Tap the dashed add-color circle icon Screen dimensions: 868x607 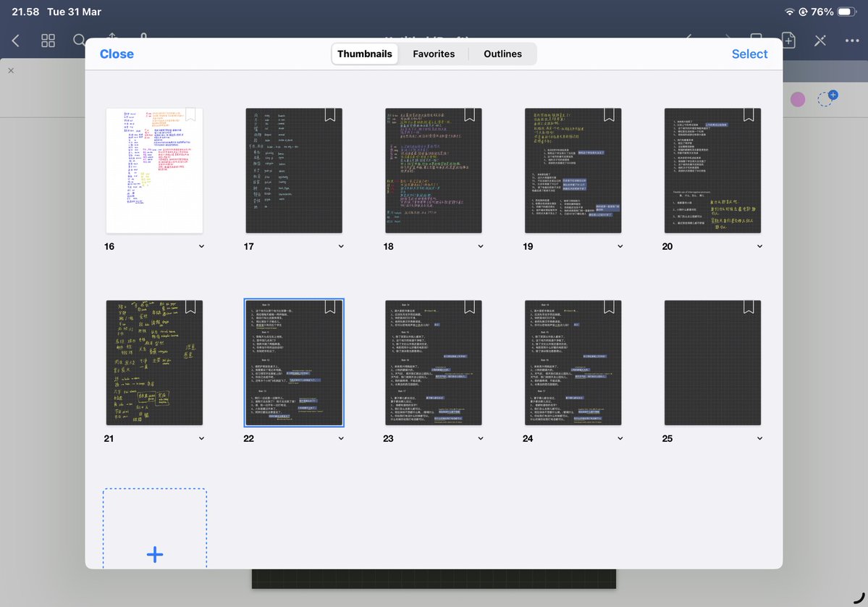827,98
